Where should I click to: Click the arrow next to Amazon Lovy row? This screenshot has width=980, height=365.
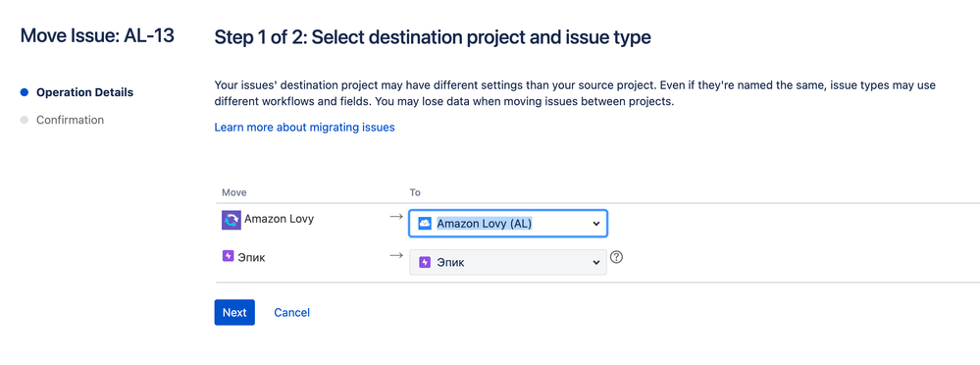396,216
